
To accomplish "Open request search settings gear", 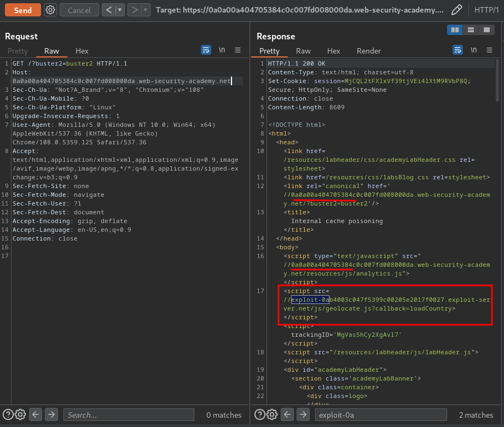I will click(20, 415).
